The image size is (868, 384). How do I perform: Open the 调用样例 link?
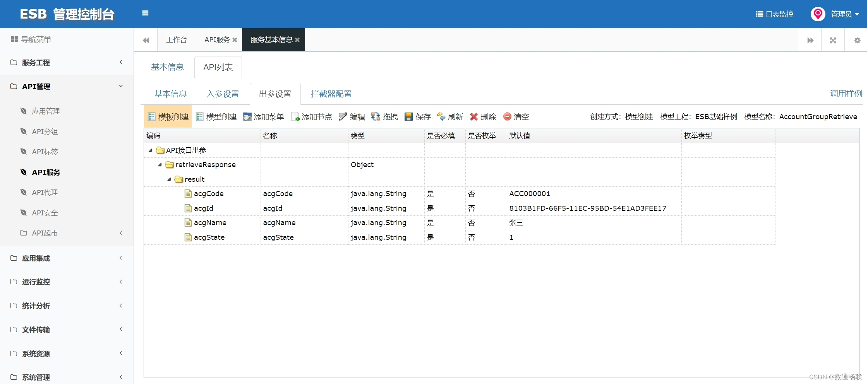tap(846, 94)
